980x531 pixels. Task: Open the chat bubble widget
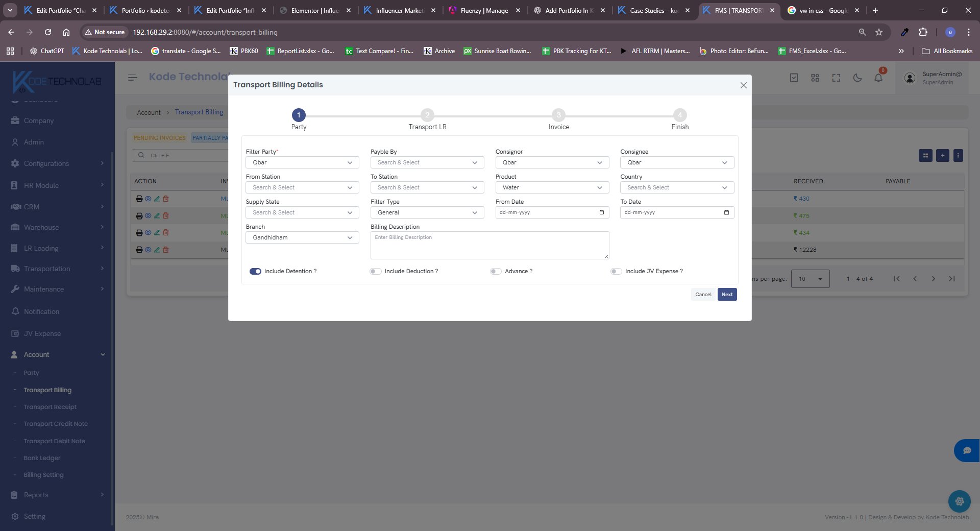[x=967, y=450]
